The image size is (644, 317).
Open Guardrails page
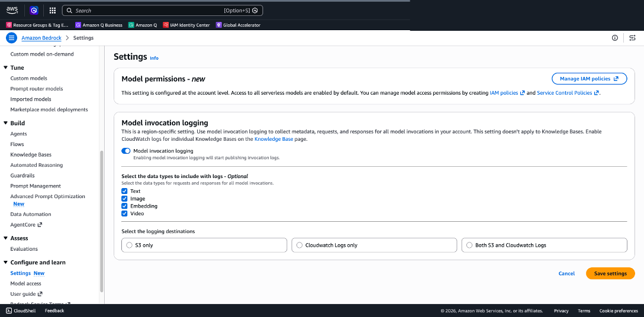coord(22,175)
